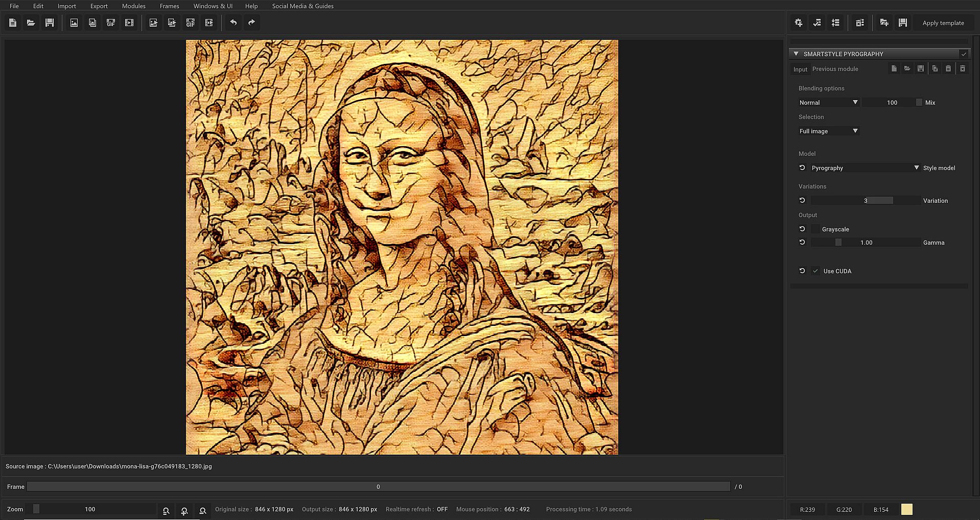Open the Modules menu

point(133,6)
